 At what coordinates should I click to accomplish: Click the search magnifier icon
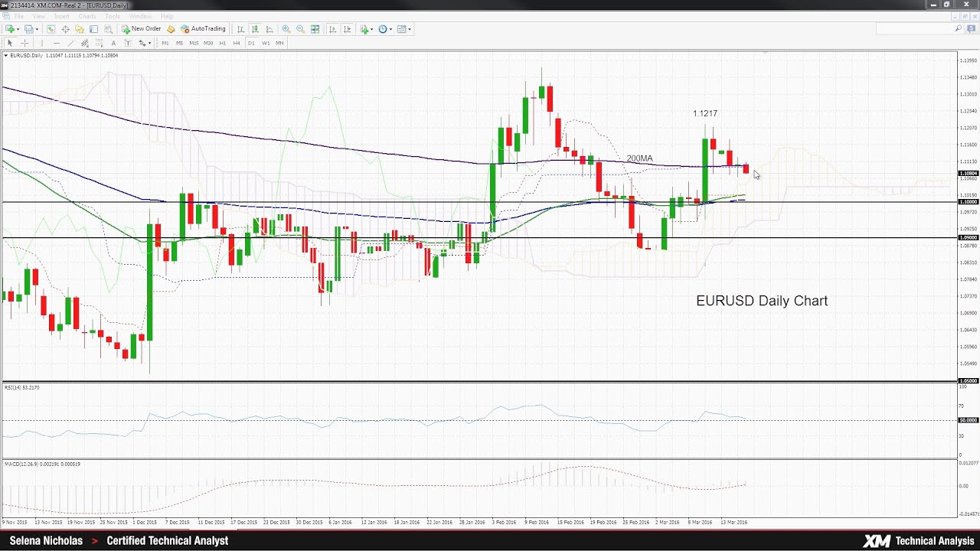[958, 29]
